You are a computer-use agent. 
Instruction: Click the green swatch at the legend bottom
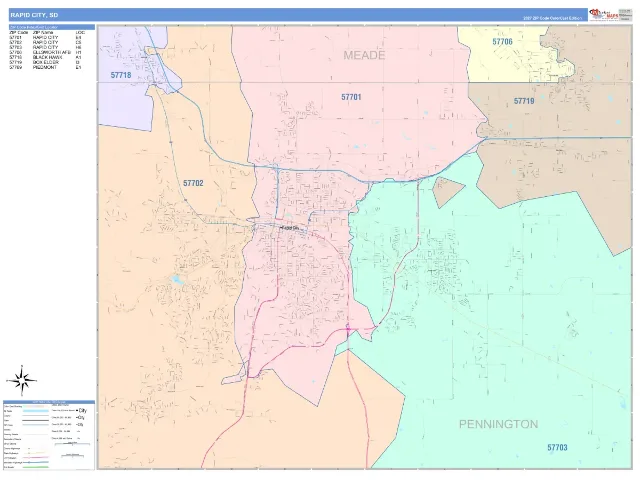(x=36, y=467)
